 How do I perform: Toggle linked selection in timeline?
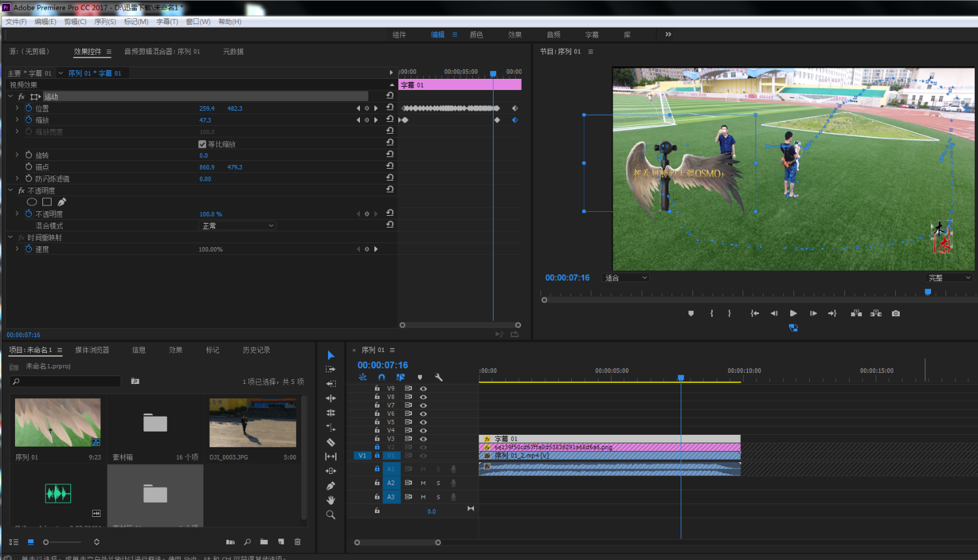point(400,377)
